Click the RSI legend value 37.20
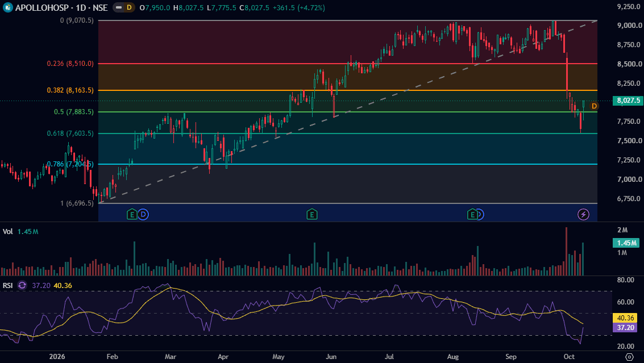Image resolution: width=644 pixels, height=363 pixels. (41, 285)
